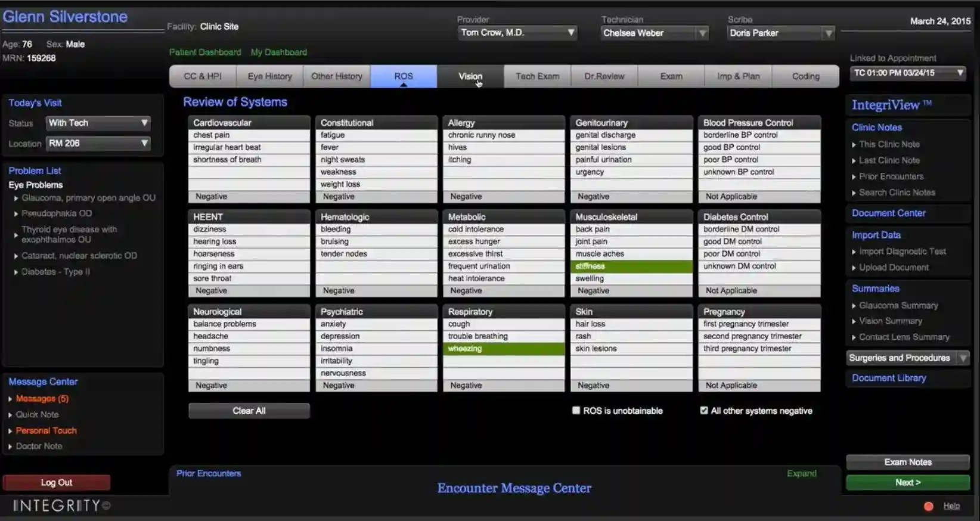Open Messages (5) in Message Center
The image size is (980, 521).
point(42,399)
